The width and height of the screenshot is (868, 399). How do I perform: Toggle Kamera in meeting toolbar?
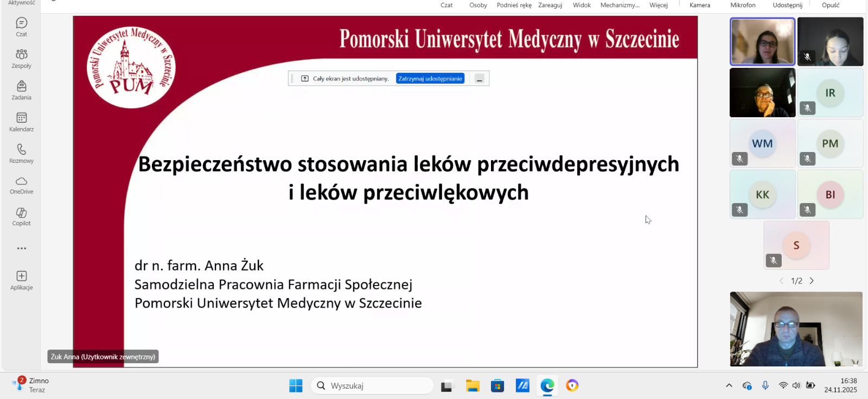coord(699,5)
